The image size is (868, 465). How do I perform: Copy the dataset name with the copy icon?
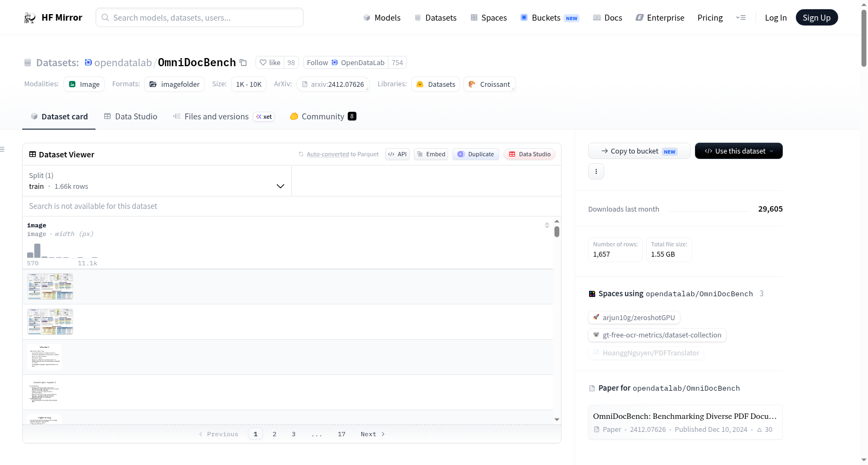244,63
